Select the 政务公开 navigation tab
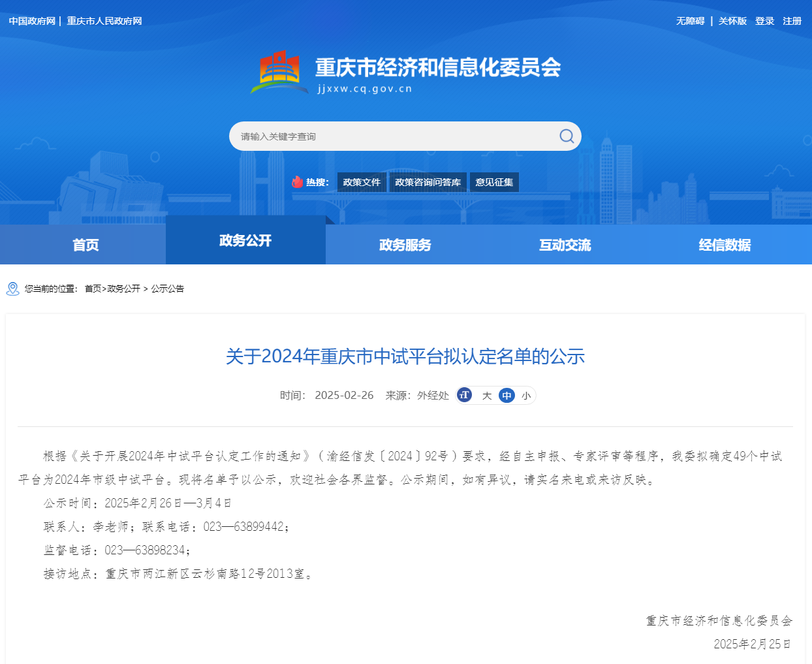Viewport: 812px width, 664px height. pos(245,240)
